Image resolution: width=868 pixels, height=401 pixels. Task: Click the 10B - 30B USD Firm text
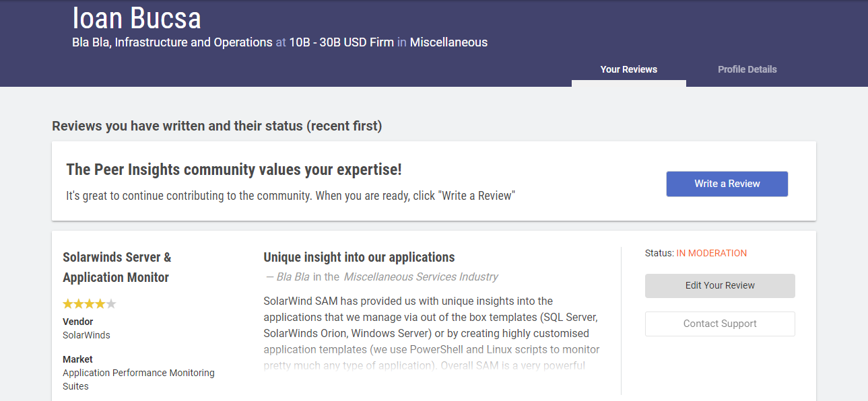coord(341,42)
